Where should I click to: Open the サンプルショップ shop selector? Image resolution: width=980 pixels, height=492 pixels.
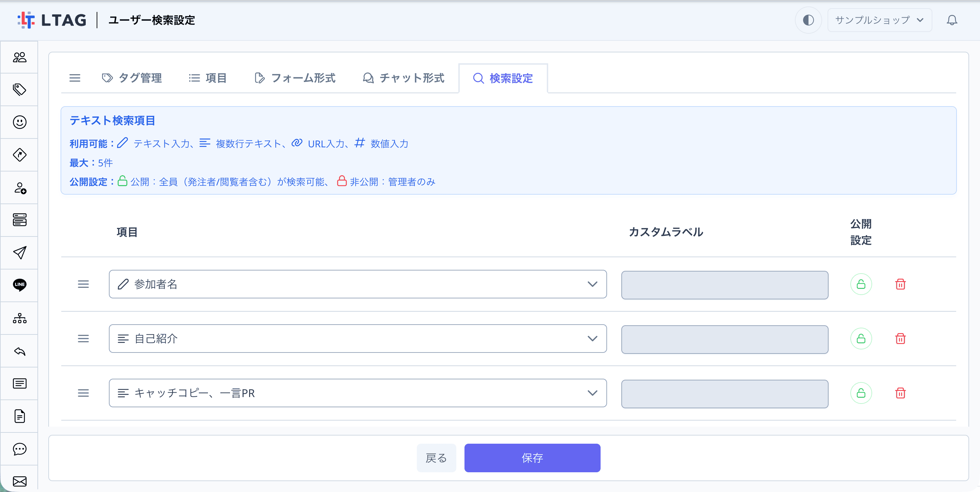click(880, 20)
